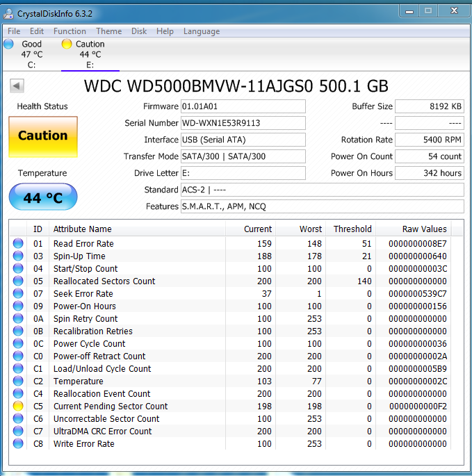
Task: Click the status icon for Spin-Up Time
Action: pos(18,256)
